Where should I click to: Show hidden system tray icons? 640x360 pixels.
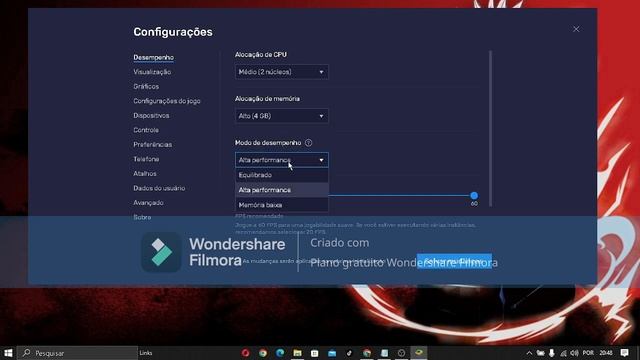529,353
